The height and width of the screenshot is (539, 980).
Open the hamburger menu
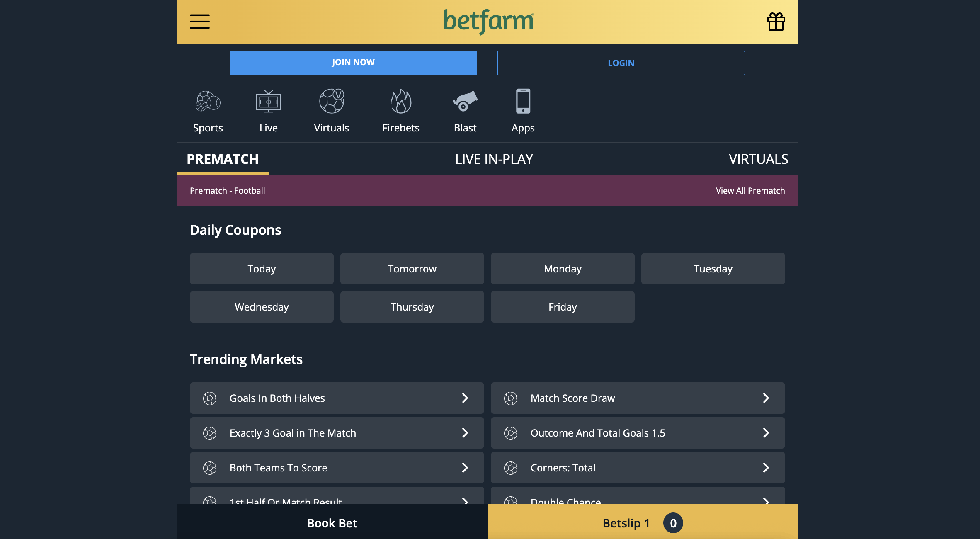[x=200, y=22]
